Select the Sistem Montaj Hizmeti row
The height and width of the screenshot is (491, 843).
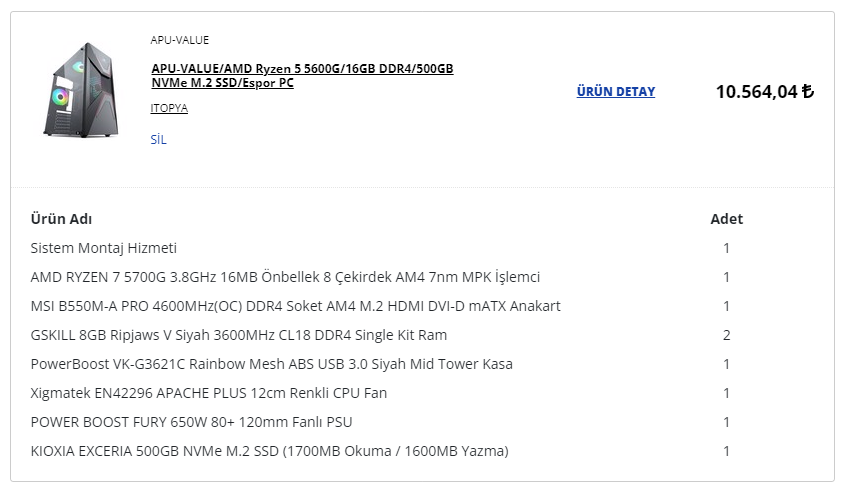tap(104, 248)
